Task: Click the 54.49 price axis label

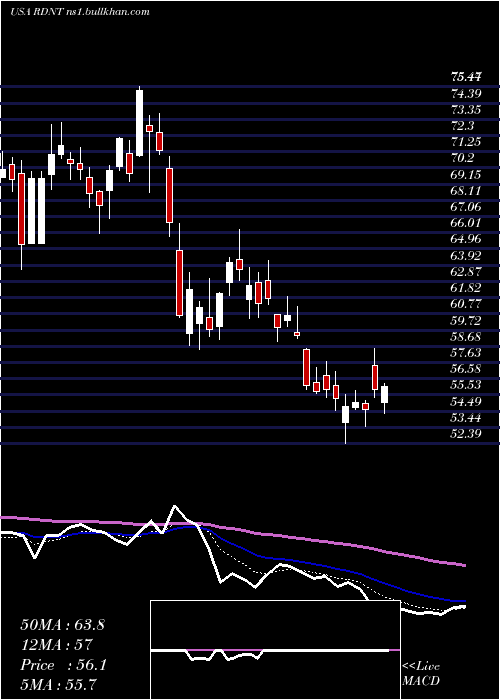Action: pyautogui.click(x=466, y=401)
